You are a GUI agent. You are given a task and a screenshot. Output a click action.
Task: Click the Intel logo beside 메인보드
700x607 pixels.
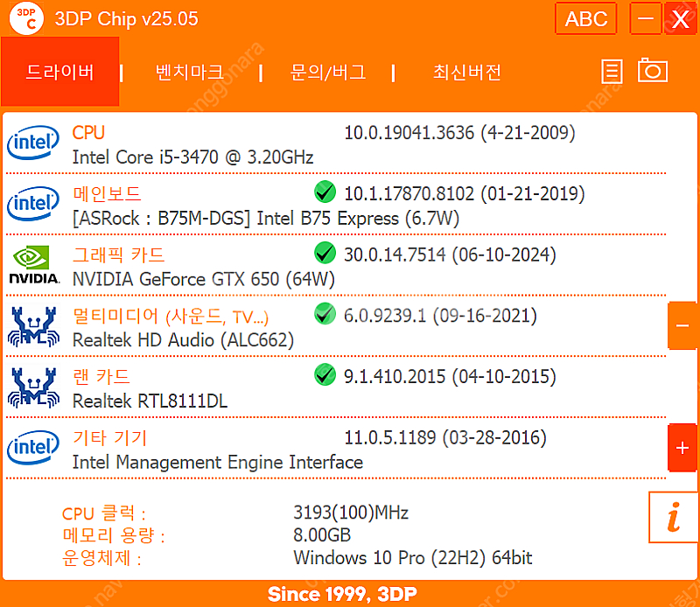pyautogui.click(x=33, y=204)
